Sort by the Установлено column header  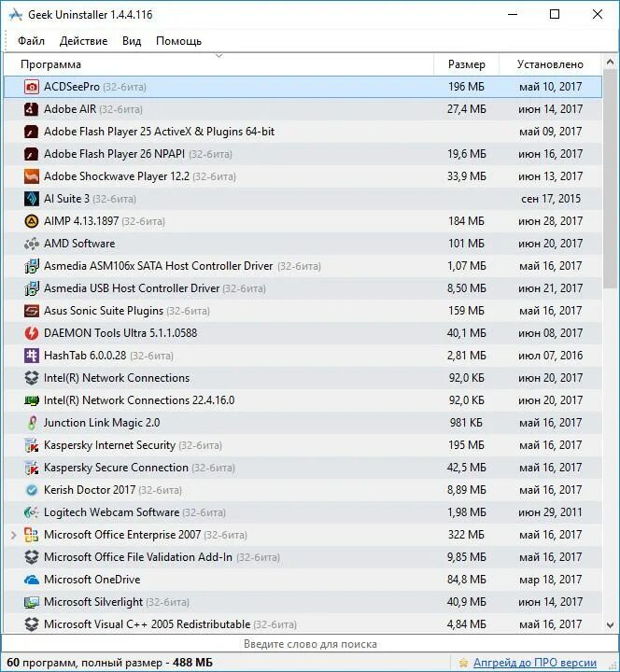(550, 64)
